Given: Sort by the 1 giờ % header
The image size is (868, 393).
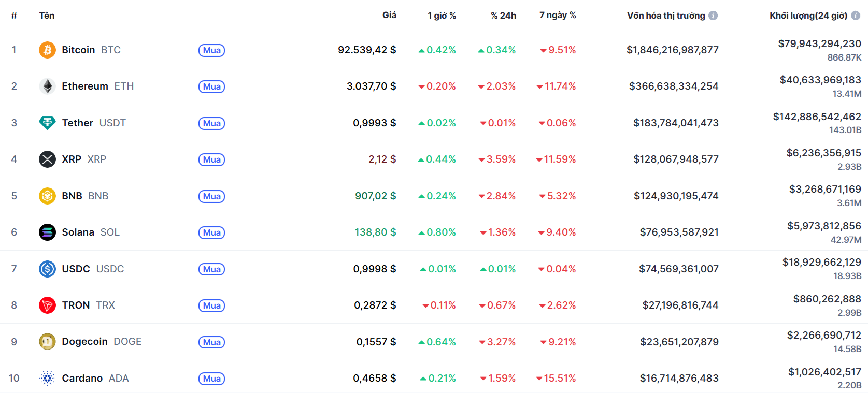Looking at the screenshot, I should click(x=442, y=16).
